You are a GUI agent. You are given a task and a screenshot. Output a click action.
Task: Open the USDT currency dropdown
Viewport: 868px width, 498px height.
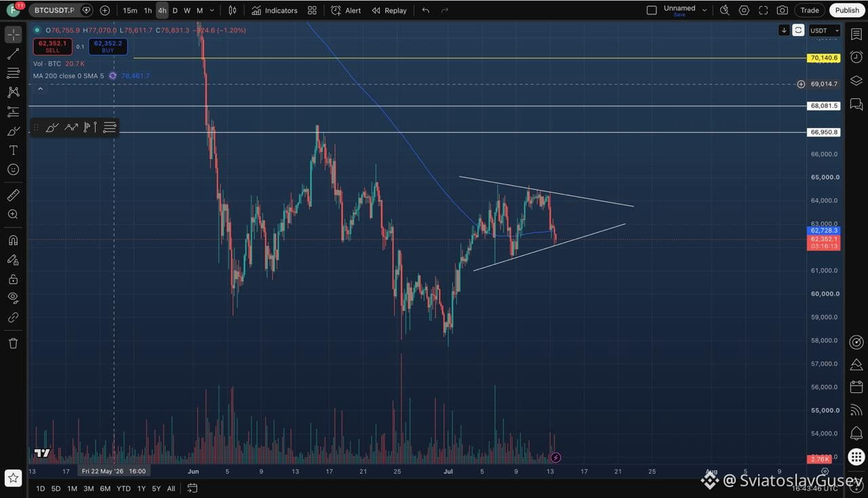[825, 30]
